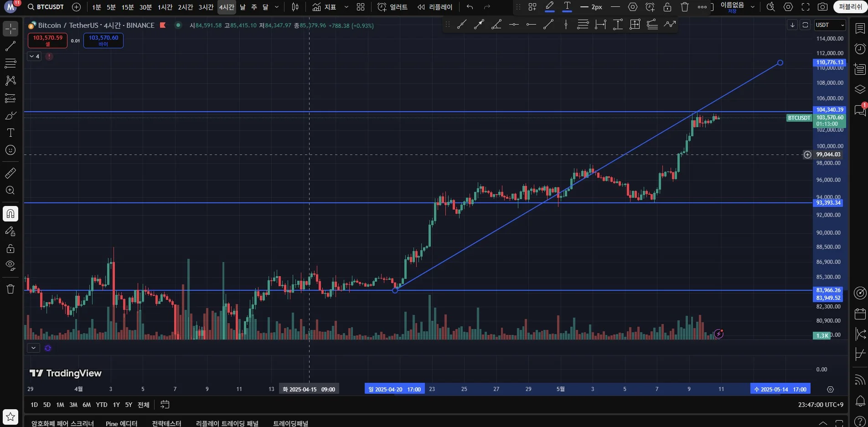Hide all drawings with eye icon
Viewport: 868px width, 427px height.
point(10,266)
